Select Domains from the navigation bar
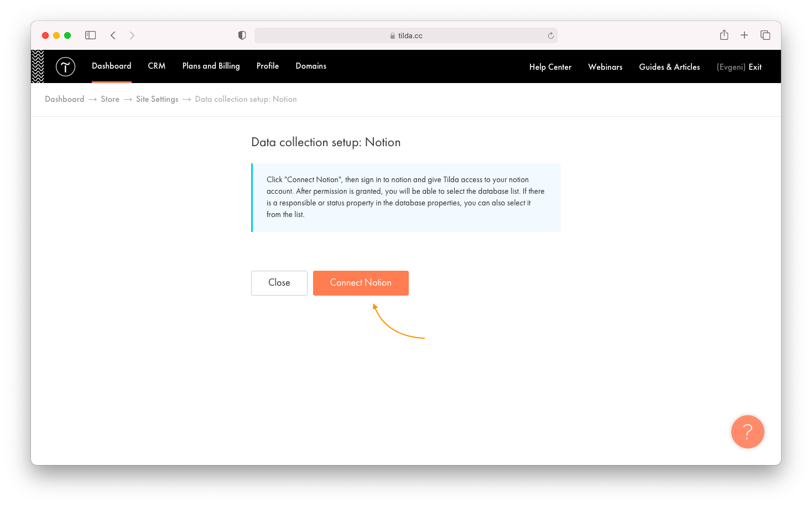Screen dimensions: 812x506 [x=311, y=66]
